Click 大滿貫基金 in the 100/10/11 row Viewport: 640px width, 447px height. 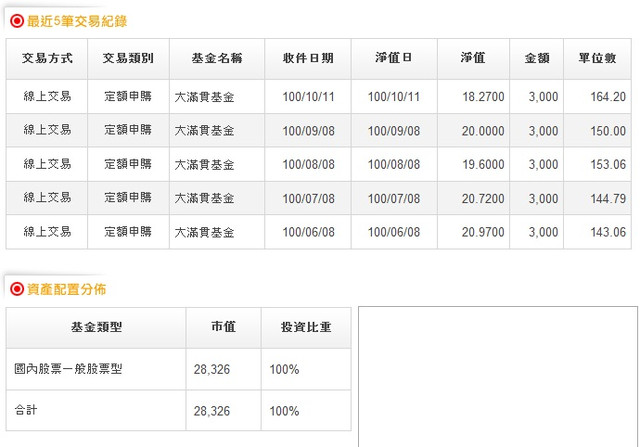pos(204,97)
